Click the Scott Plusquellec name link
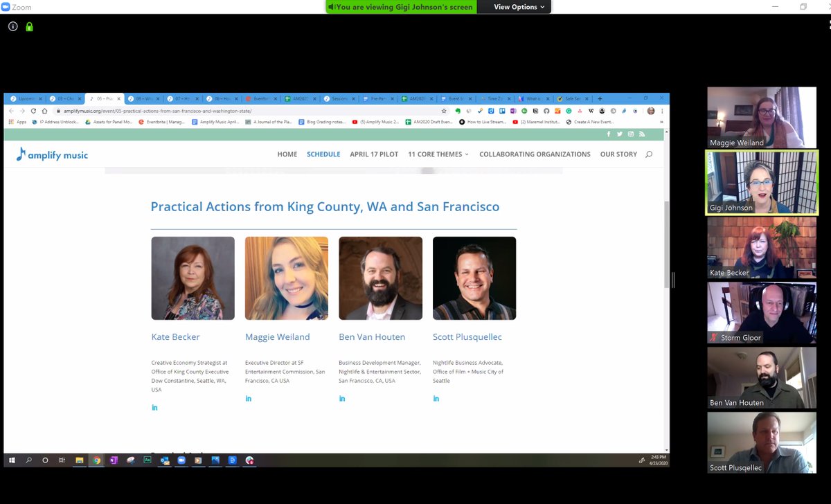831x504 pixels. click(467, 337)
